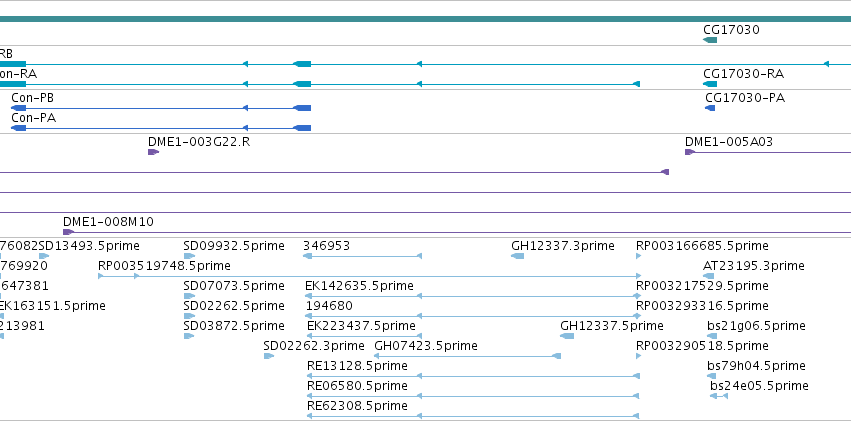Select the bs79h04.5prime label
The height and width of the screenshot is (421, 851).
[757, 366]
